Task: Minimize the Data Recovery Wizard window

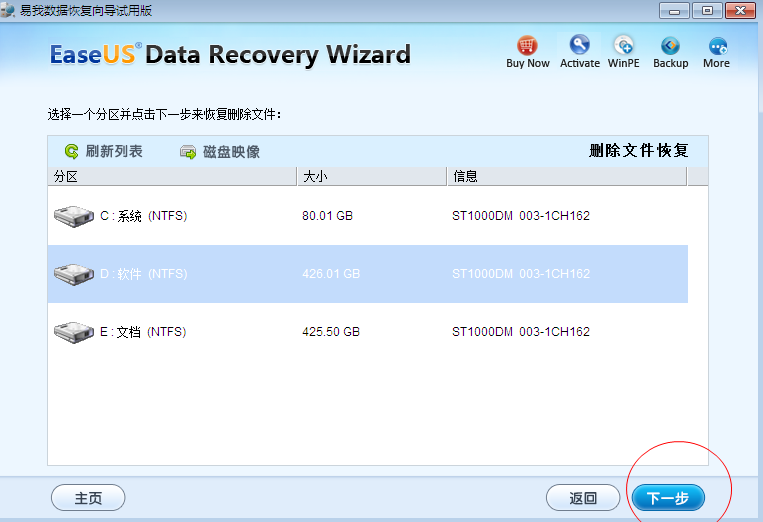Action: [677, 10]
